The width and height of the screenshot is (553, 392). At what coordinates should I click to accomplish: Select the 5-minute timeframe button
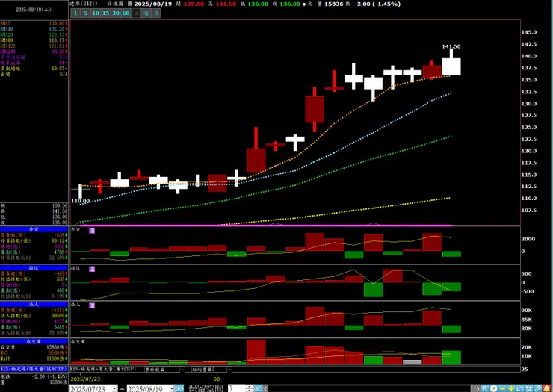click(x=85, y=13)
